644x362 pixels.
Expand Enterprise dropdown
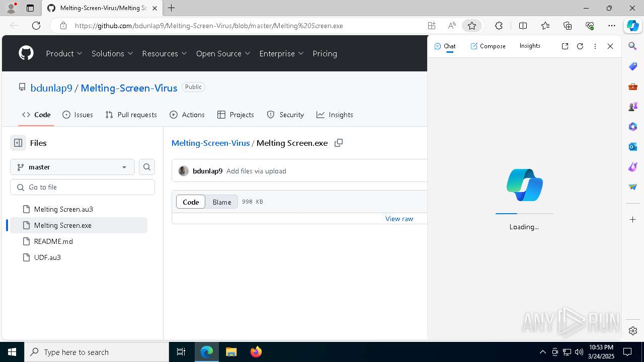point(282,53)
